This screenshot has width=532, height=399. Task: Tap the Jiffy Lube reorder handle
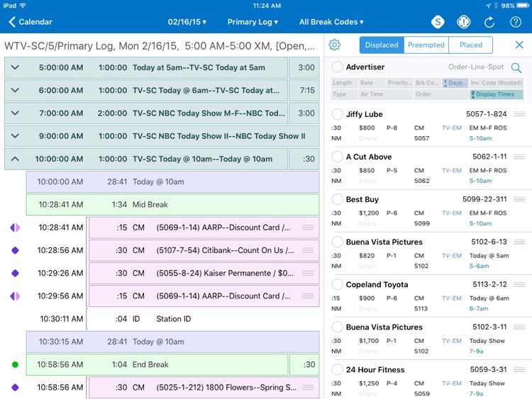519,114
